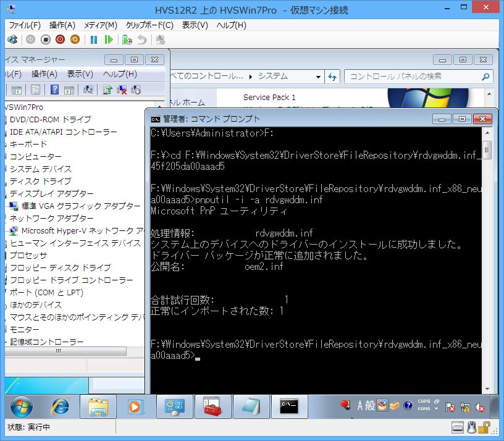The image size is (504, 441).
Task: Click the Update Driver Software icon
Action: point(107,90)
